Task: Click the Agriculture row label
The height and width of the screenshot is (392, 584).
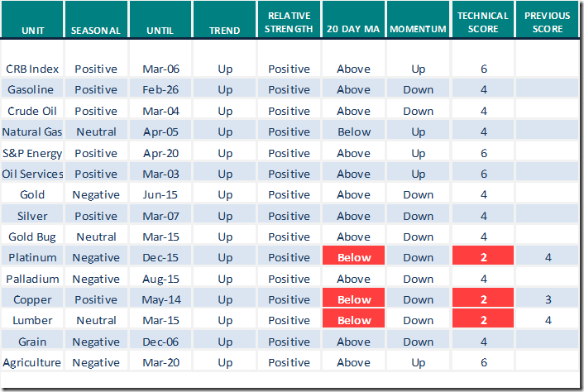Action: click(32, 362)
